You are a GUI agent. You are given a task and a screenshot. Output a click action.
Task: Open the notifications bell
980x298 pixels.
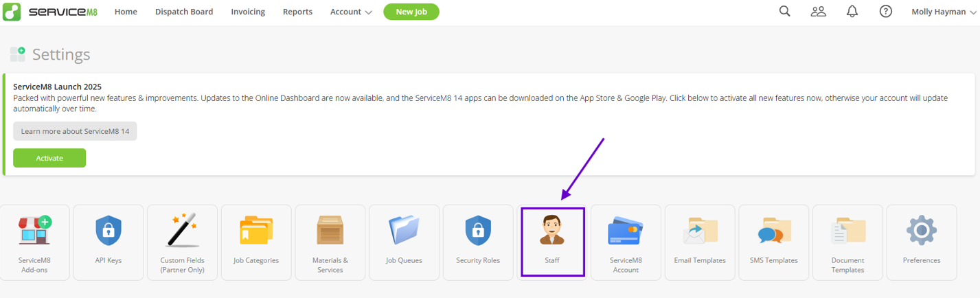(852, 11)
